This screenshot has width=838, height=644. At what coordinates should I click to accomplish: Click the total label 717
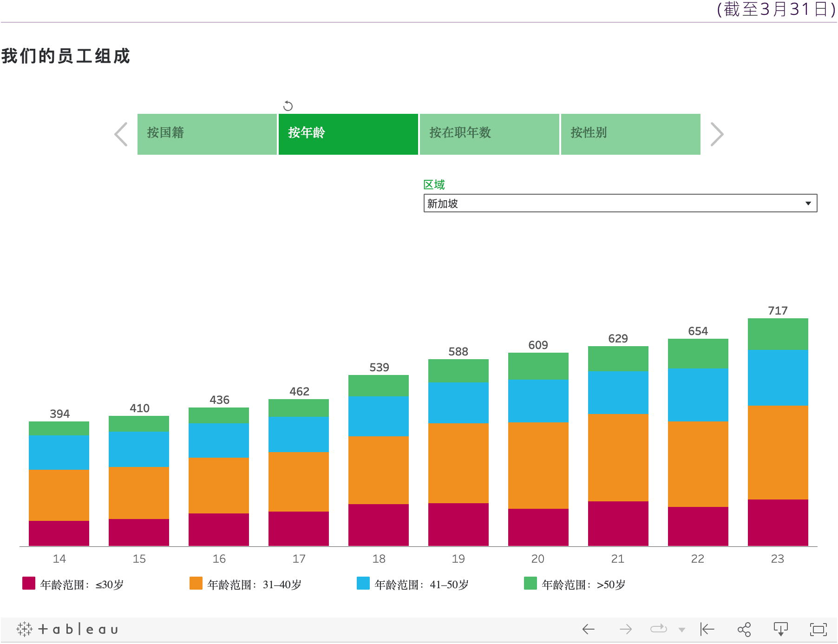(x=778, y=310)
